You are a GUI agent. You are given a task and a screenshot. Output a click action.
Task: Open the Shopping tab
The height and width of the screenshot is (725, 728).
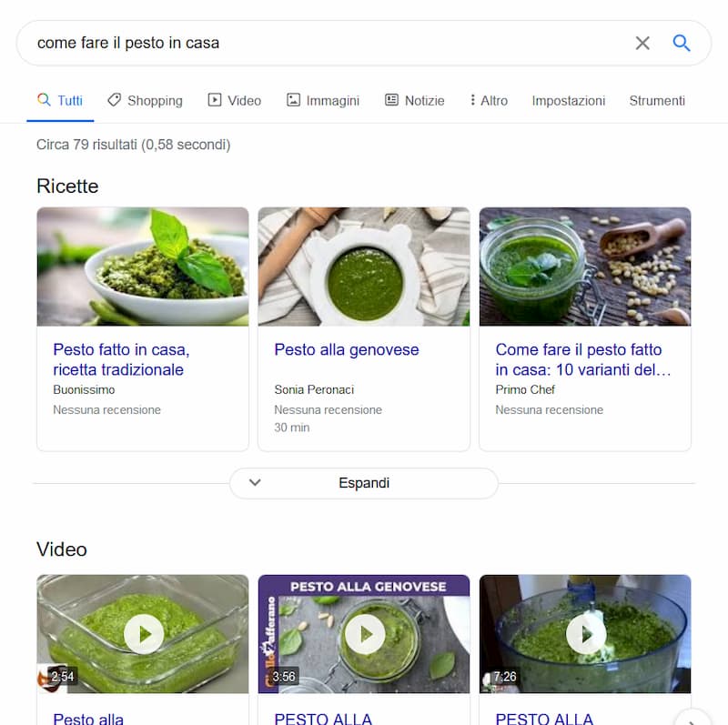(145, 101)
